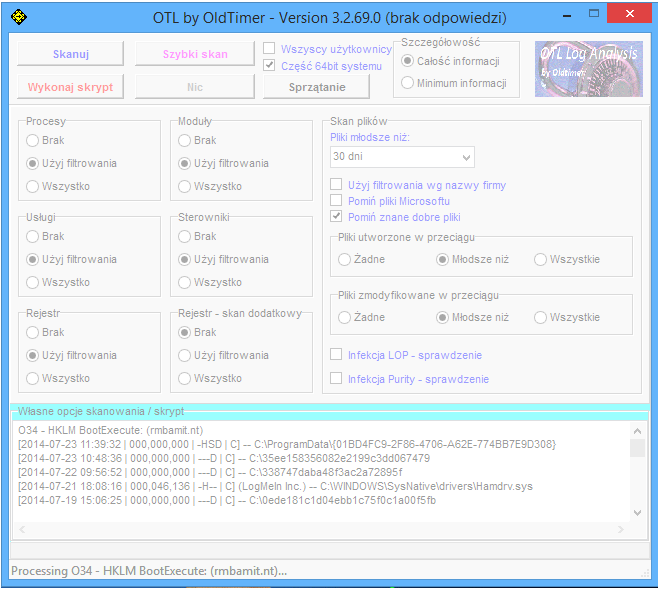
Task: Open the Pliki młodsze niż 30 dni dropdown
Action: (x=402, y=157)
